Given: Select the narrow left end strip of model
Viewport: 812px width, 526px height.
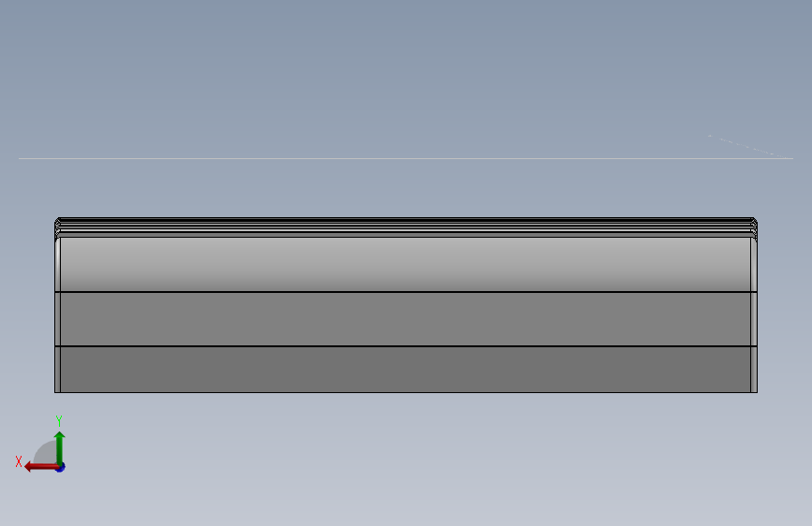Looking at the screenshot, I should [x=57, y=314].
